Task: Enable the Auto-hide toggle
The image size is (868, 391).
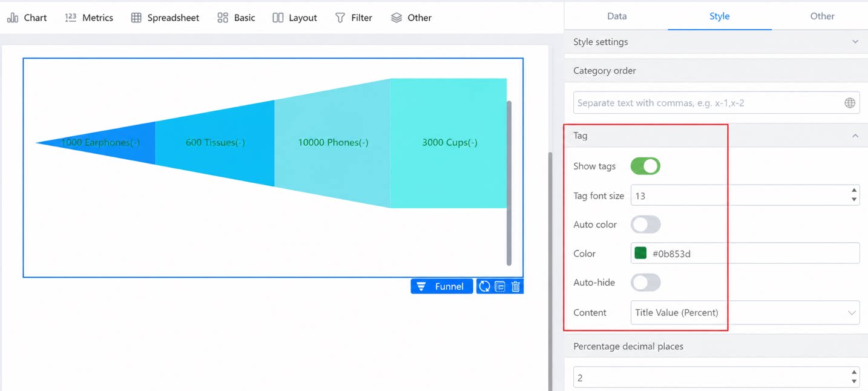Action: 645,283
